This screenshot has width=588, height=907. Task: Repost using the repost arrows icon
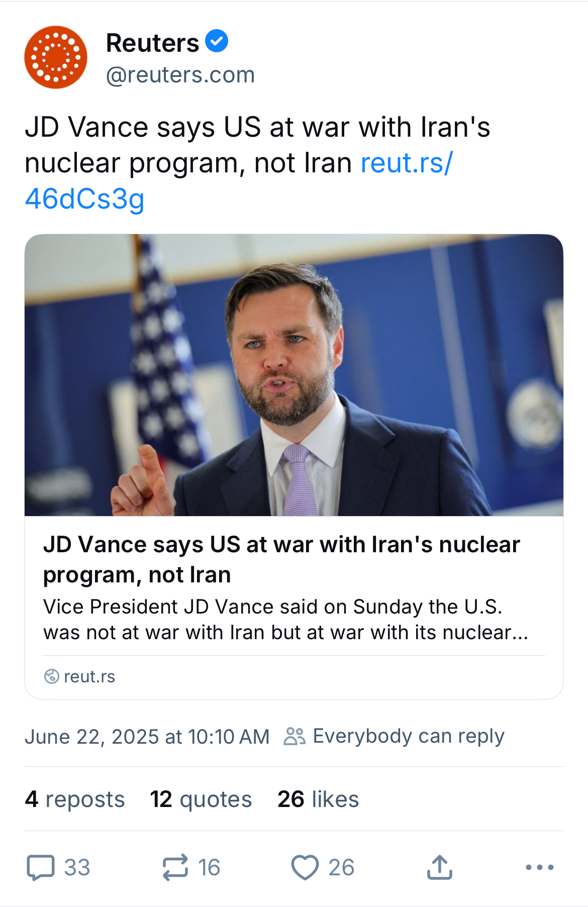click(x=175, y=867)
